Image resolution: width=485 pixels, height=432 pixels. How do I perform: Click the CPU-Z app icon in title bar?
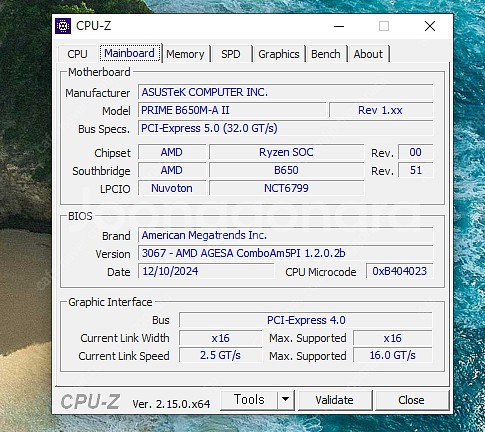pyautogui.click(x=63, y=26)
